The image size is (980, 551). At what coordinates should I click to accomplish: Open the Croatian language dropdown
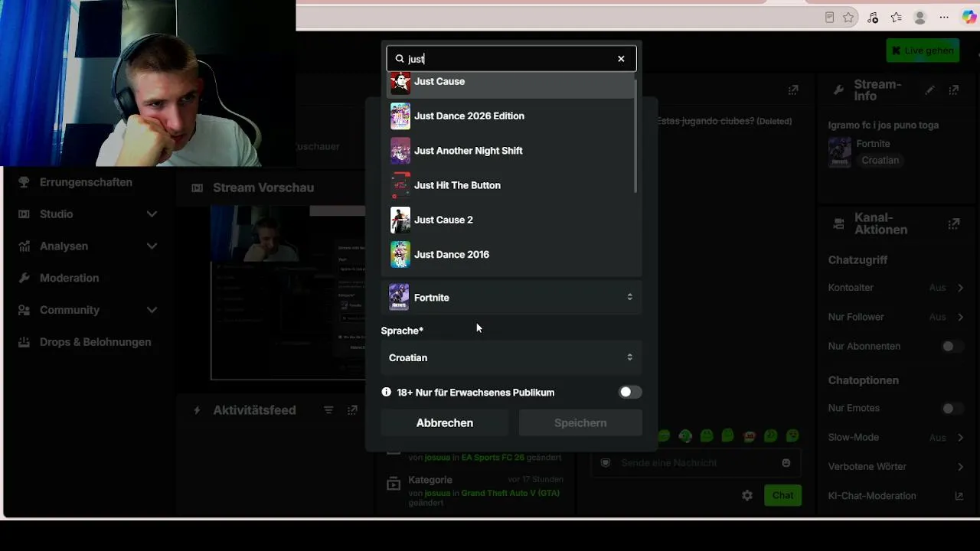[511, 357]
